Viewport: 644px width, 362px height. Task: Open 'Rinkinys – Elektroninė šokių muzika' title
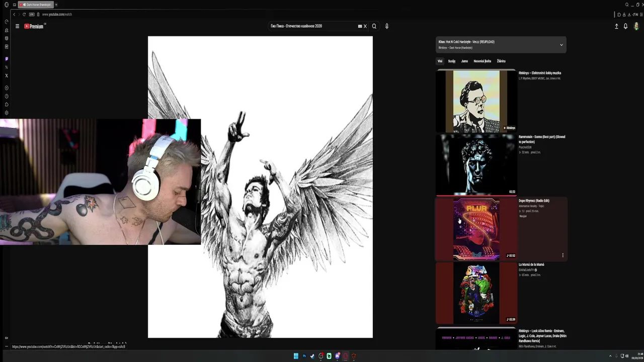[540, 73]
